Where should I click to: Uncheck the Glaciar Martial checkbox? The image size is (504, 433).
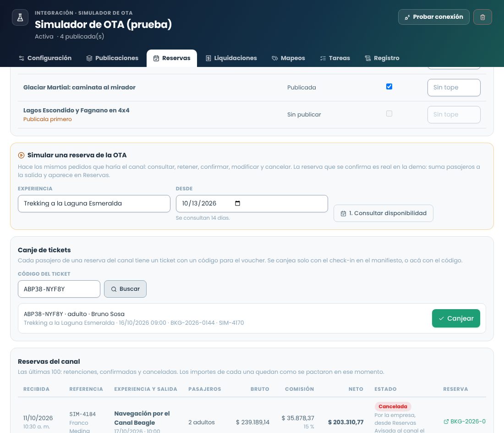389,87
